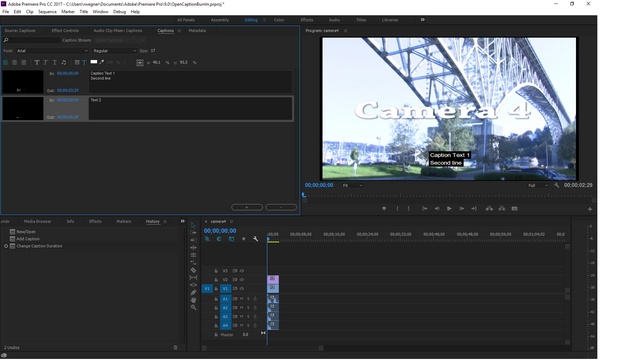Screen dimensions: 640x360
Task: Click the remove caption minus button
Action: pyautogui.click(x=281, y=207)
